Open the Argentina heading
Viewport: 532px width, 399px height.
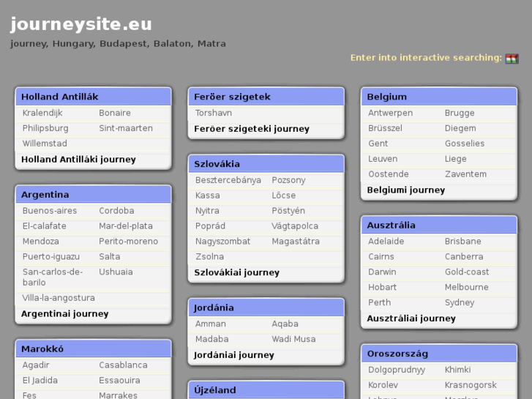(45, 195)
